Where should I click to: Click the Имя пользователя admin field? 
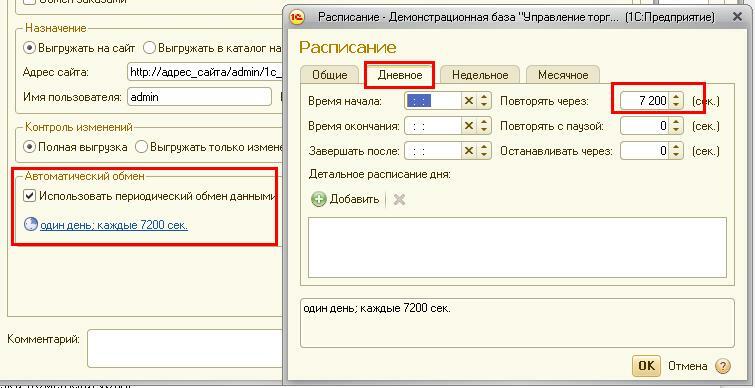click(200, 97)
